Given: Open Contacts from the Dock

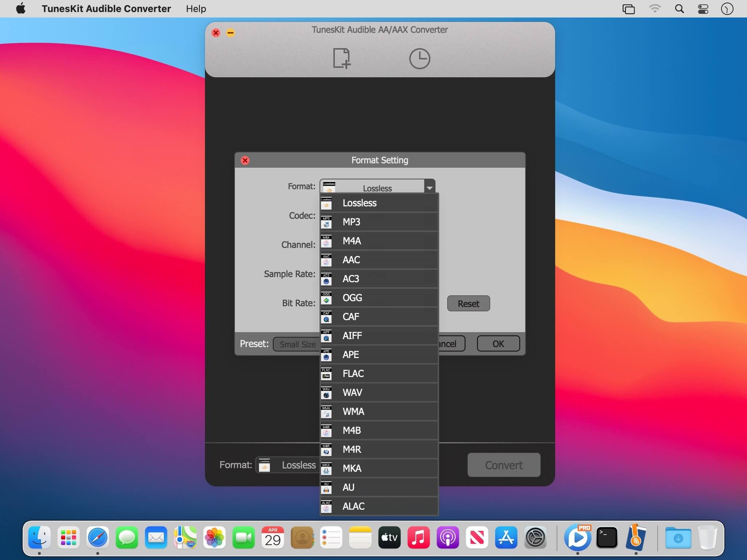Looking at the screenshot, I should click(x=302, y=537).
